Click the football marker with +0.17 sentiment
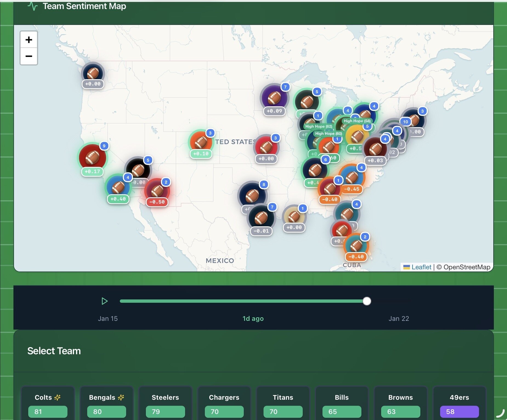This screenshot has width=507, height=420. [x=92, y=158]
